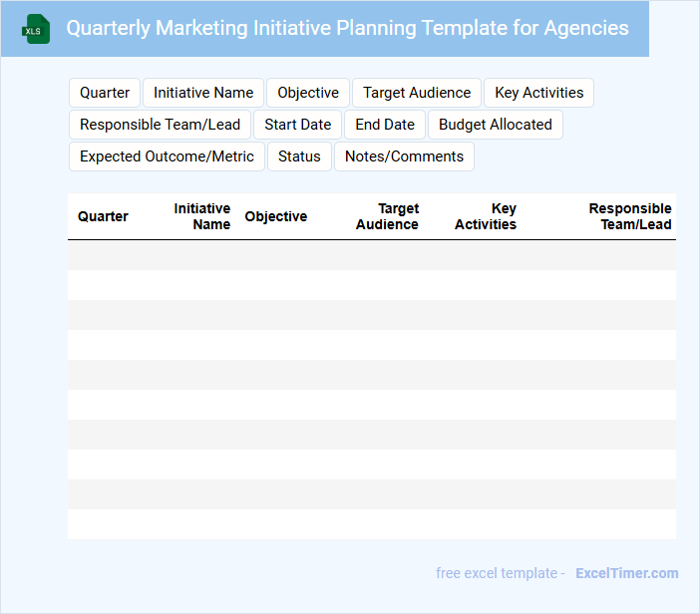Select the Key Activities column header
This screenshot has height=614, width=700.
pyautogui.click(x=486, y=216)
